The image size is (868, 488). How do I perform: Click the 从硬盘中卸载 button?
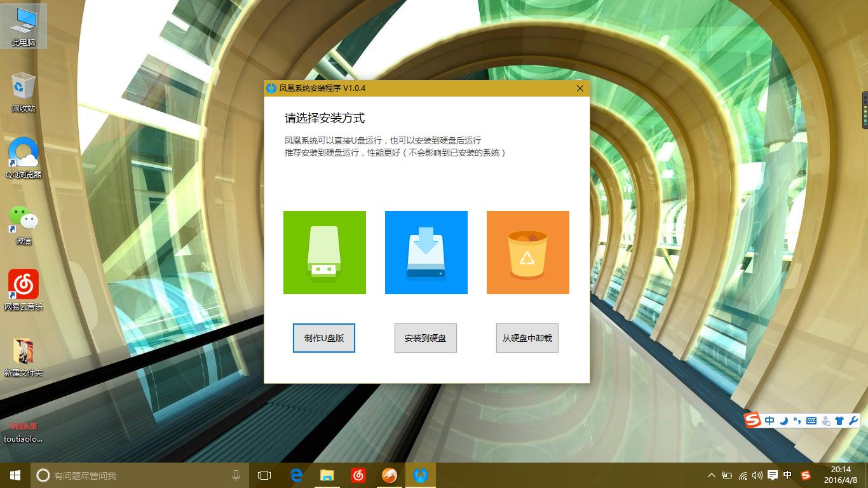pyautogui.click(x=527, y=338)
